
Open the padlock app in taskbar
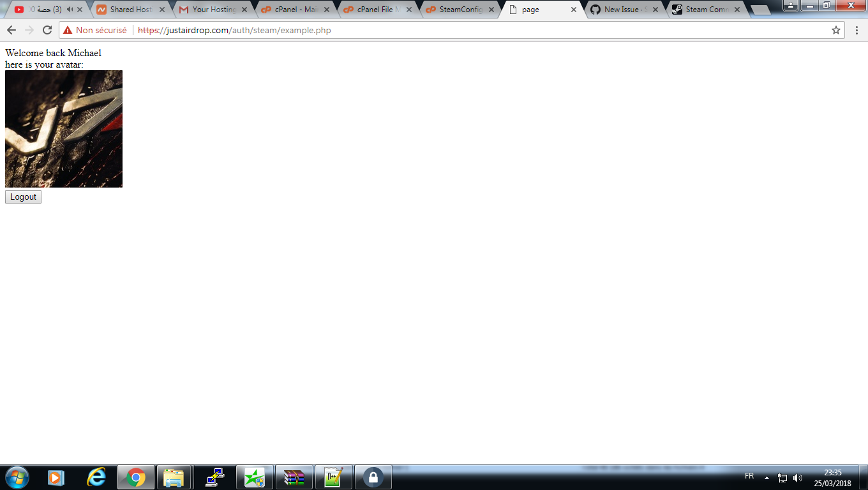click(373, 477)
